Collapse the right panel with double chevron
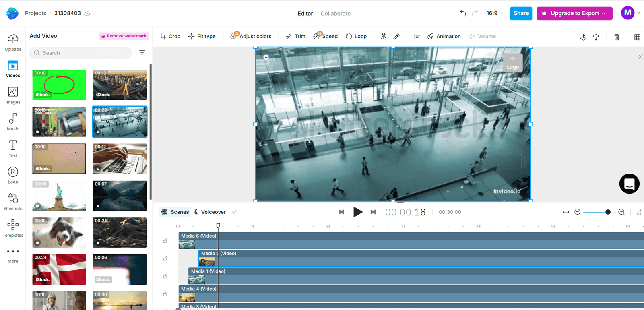The width and height of the screenshot is (644, 310). click(x=640, y=57)
